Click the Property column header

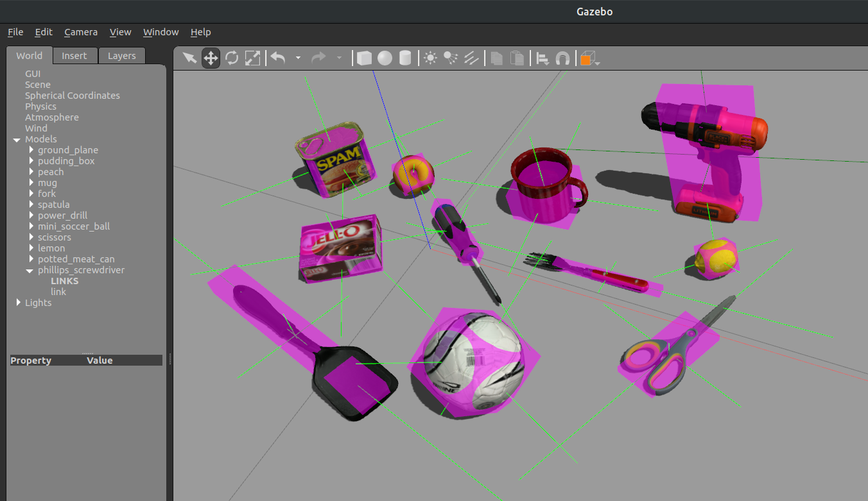click(x=31, y=361)
